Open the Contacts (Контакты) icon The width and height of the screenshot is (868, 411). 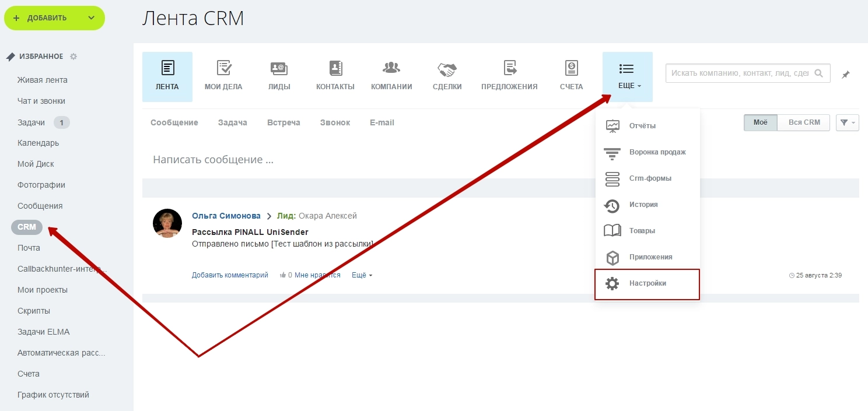335,69
